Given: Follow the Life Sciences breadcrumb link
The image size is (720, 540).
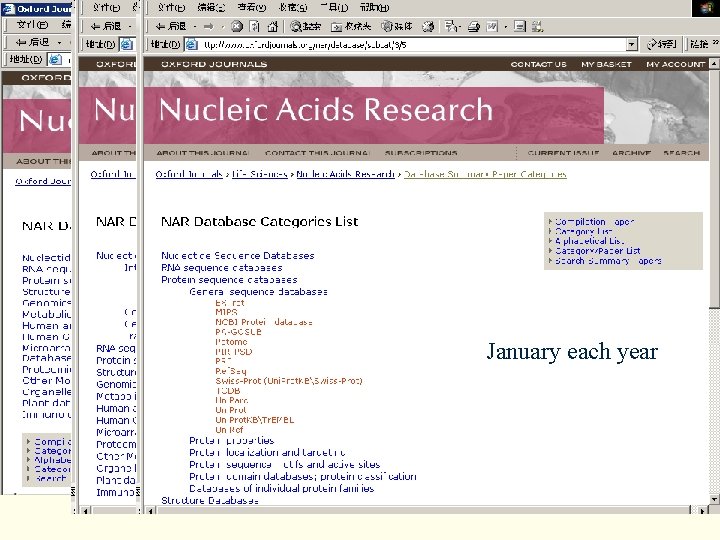Looking at the screenshot, I should (x=259, y=174).
